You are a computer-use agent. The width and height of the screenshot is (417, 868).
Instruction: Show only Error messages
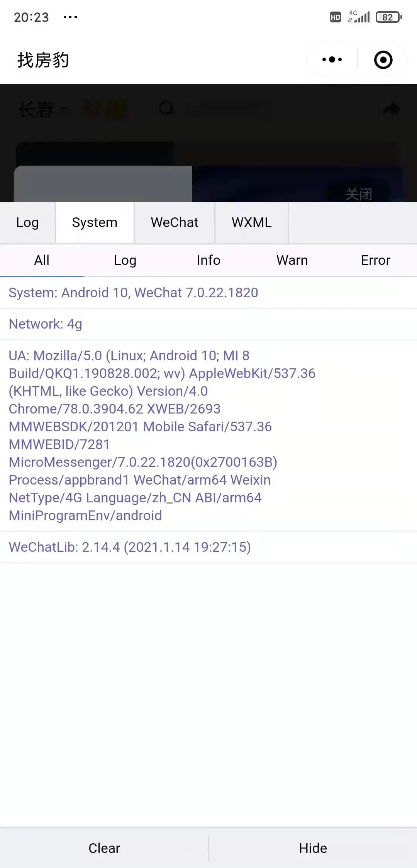(375, 261)
